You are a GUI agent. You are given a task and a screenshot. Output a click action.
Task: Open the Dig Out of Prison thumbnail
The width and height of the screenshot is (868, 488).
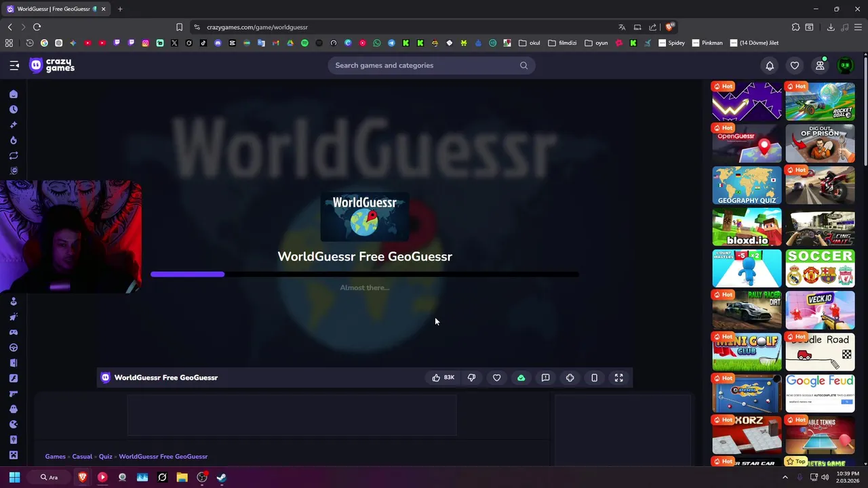(820, 143)
